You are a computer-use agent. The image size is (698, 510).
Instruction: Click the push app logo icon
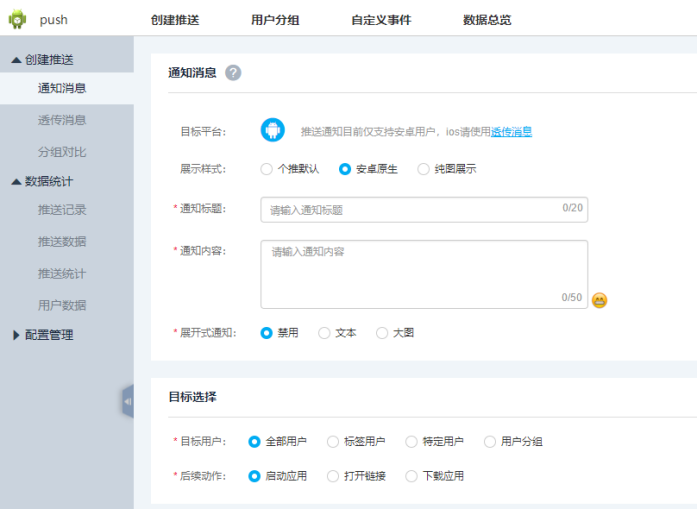point(17,19)
